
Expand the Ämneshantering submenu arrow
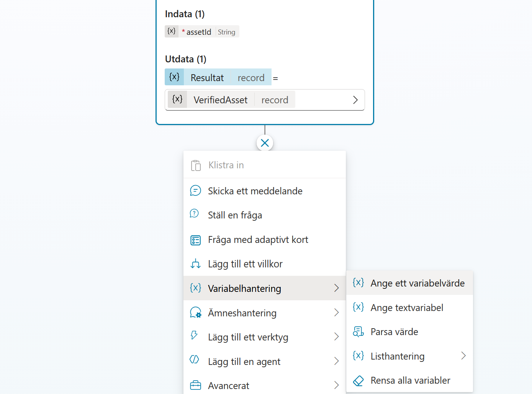coord(336,313)
